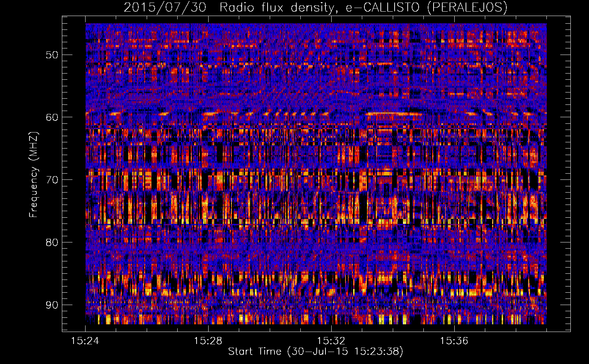This screenshot has height=364, width=589.
Task: Click the 'e-CALLISTO (PERALEJOS)' title text
Action: point(426,8)
